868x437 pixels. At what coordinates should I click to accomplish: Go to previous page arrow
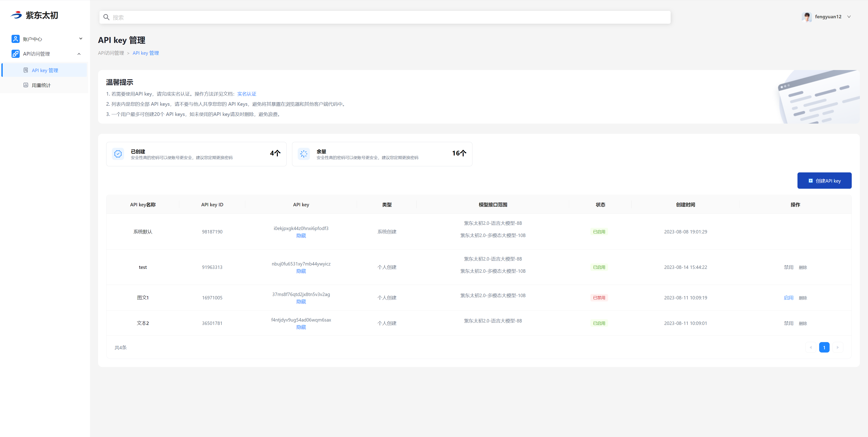point(811,347)
